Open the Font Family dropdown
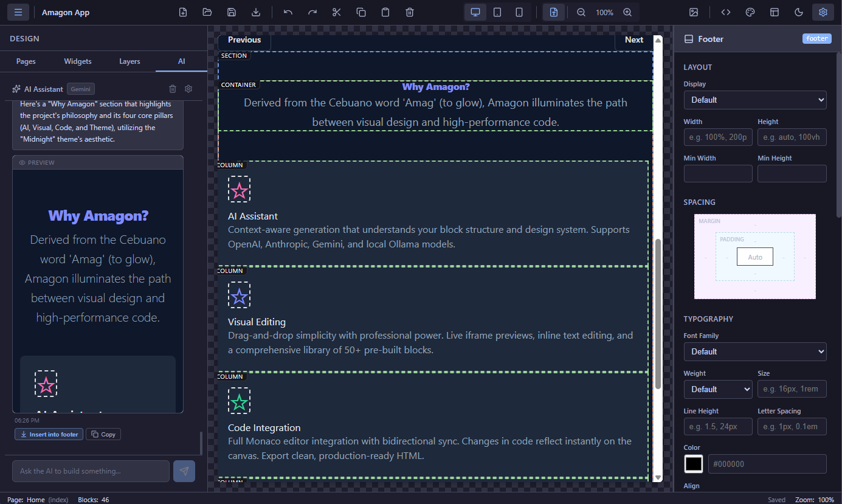Viewport: 842px width, 504px height. click(755, 351)
